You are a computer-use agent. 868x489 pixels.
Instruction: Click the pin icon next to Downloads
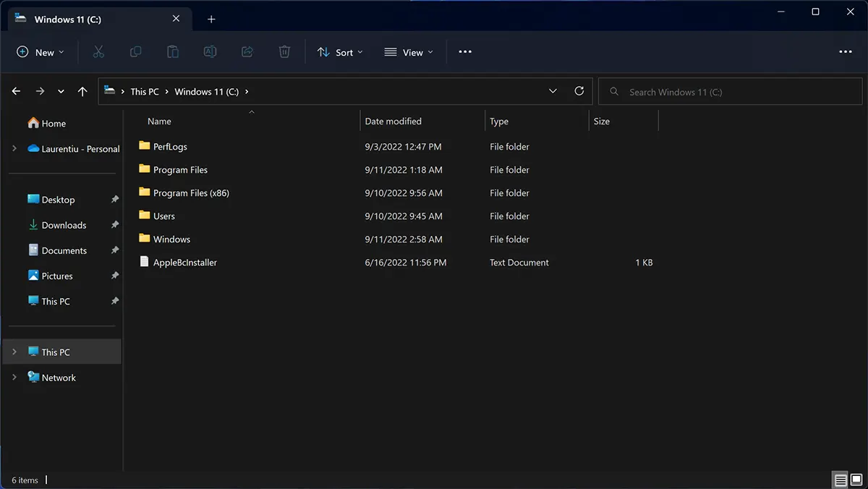[114, 225]
